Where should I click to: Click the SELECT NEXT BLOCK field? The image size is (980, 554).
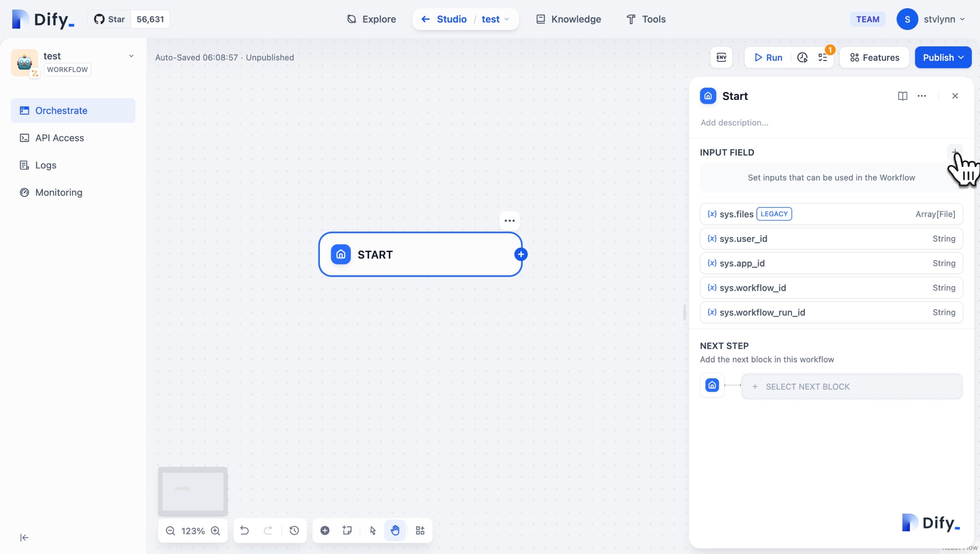tap(852, 386)
